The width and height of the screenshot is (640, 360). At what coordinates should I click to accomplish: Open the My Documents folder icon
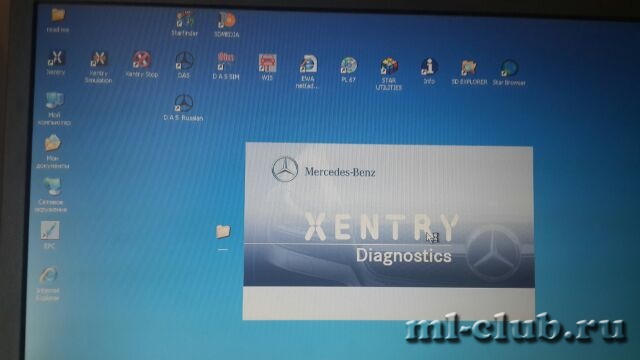[x=53, y=151]
